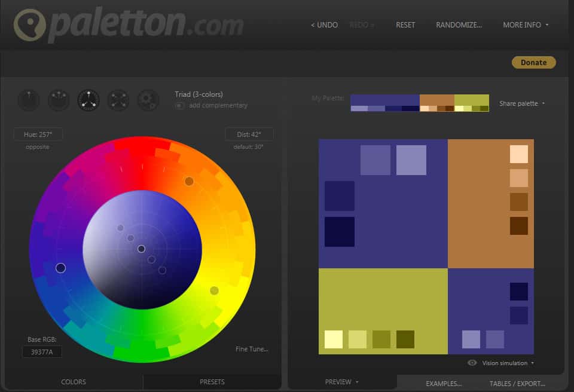Select the free-style color scheme icon
Viewport: 574px width, 392px height.
pos(148,100)
